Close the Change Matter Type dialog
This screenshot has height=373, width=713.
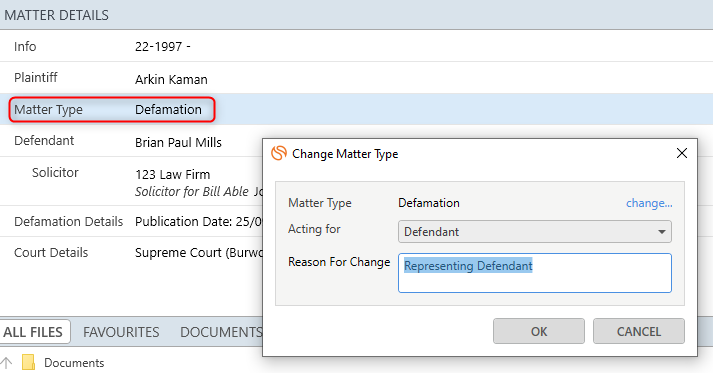tap(682, 153)
